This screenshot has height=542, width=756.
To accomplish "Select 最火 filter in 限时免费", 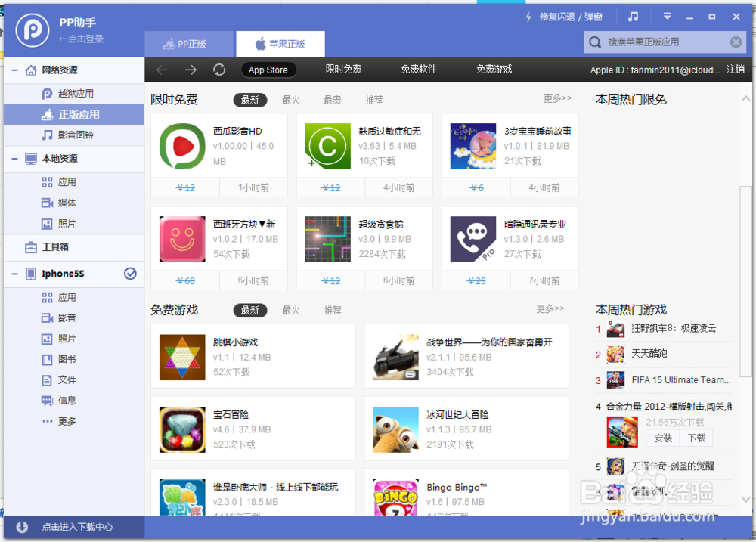I will [x=291, y=100].
